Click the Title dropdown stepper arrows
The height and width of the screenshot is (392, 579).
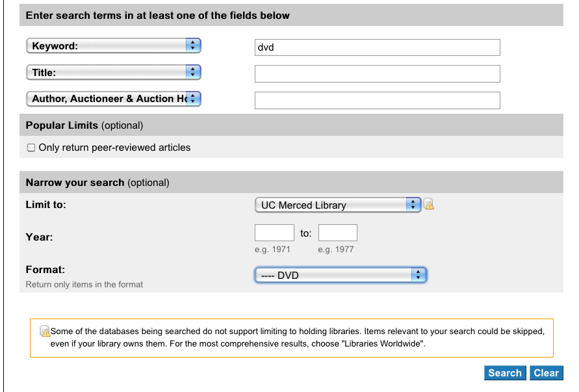click(193, 72)
